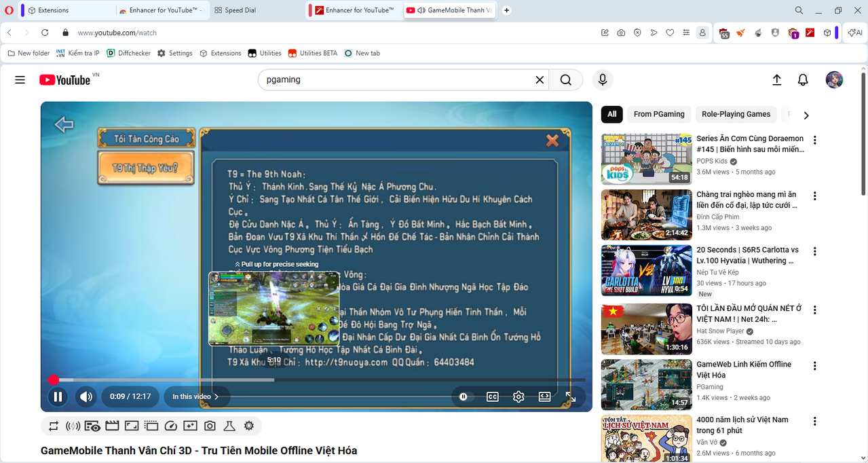This screenshot has width=868, height=463.
Task: Click the Opera AI button
Action: click(854, 33)
